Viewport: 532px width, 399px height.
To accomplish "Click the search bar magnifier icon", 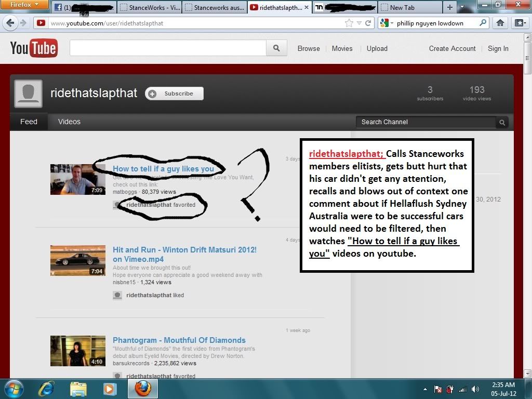I will tap(483, 23).
